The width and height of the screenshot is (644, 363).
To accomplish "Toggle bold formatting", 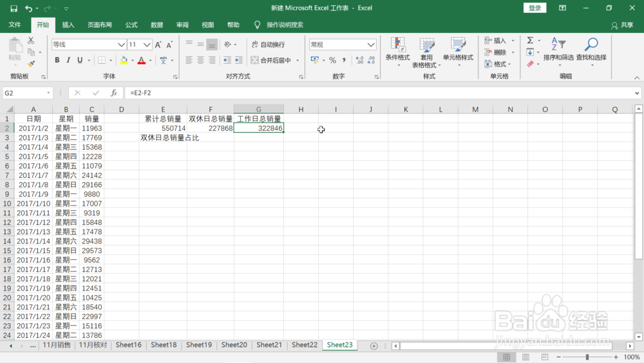I will tap(57, 60).
